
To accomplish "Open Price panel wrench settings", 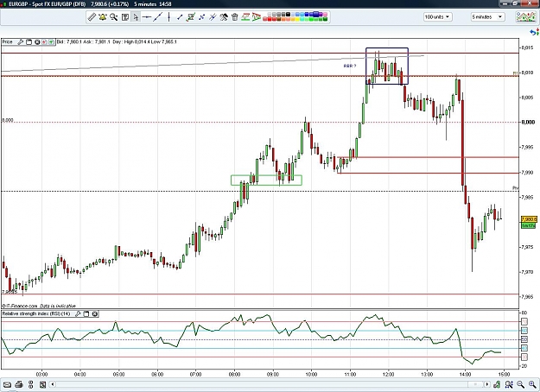I will click(x=21, y=42).
